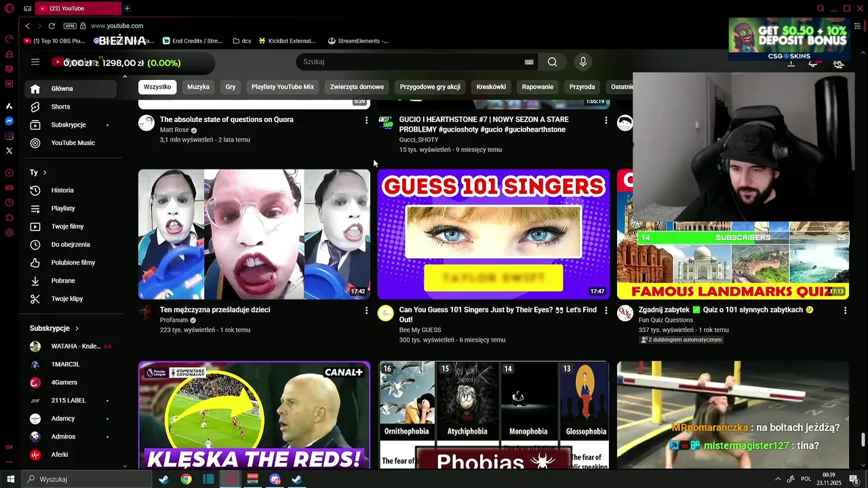
Task: Open the YouTube hamburger guide menu
Action: (x=35, y=62)
